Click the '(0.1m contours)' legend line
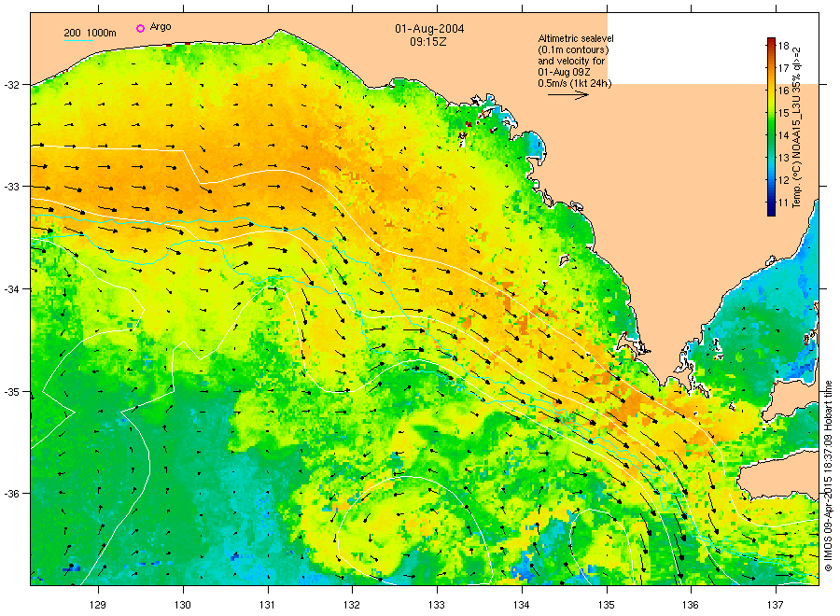840x616 pixels. pyautogui.click(x=574, y=49)
